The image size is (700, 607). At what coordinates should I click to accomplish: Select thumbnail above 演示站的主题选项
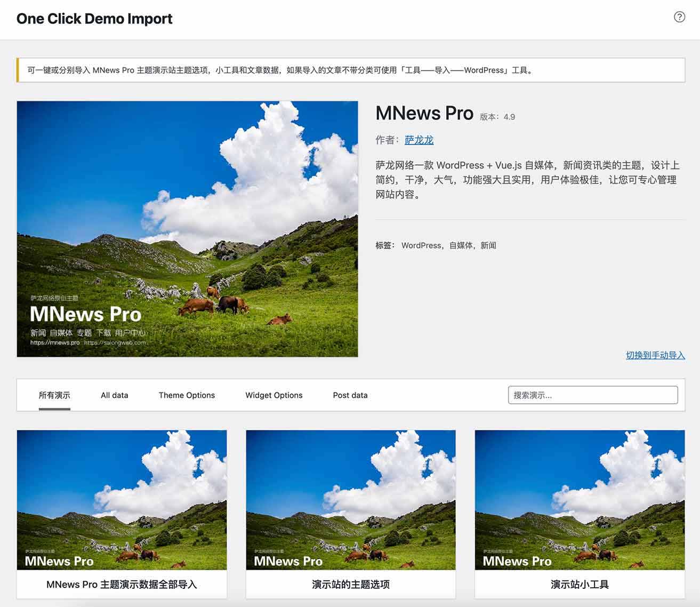351,500
